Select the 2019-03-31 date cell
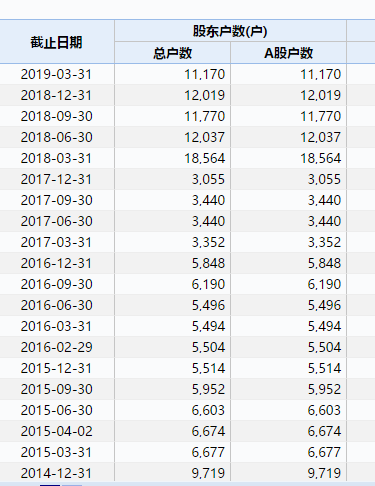The width and height of the screenshot is (375, 486). click(x=56, y=74)
